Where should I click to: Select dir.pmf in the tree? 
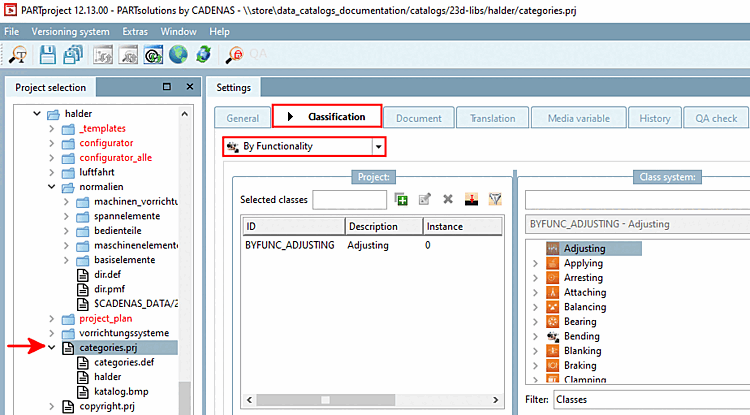coord(110,289)
